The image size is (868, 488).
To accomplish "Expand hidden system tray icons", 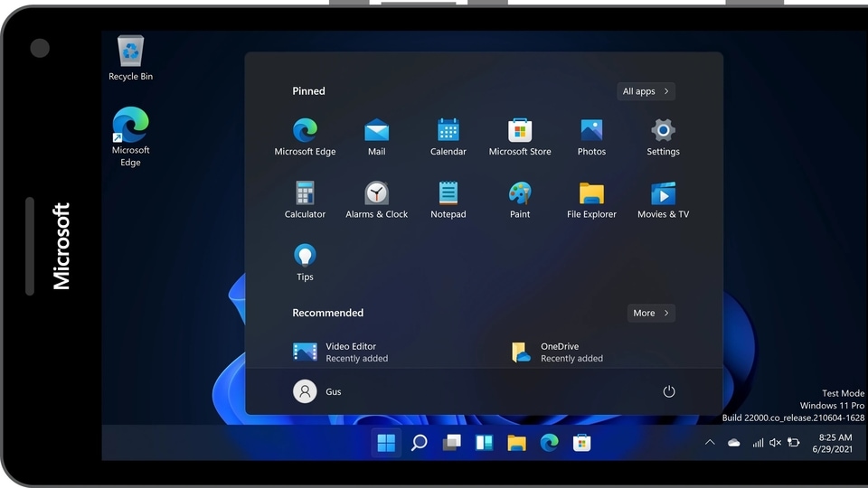I will tap(710, 443).
